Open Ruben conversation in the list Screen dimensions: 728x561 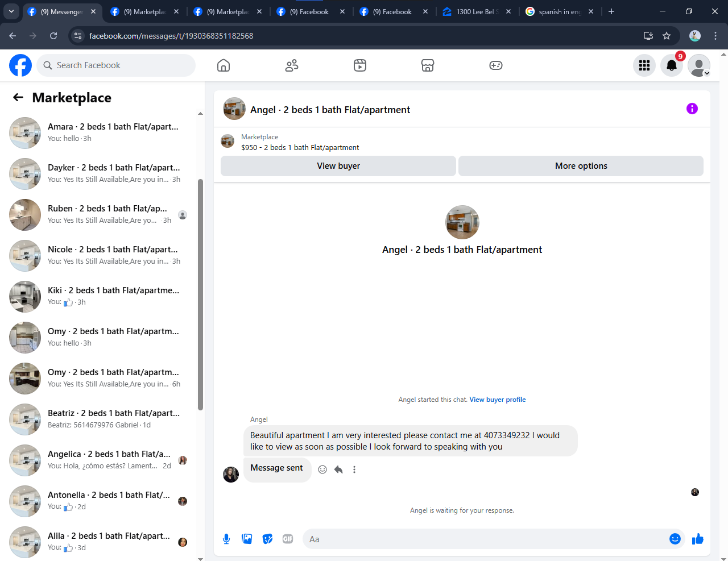pos(100,215)
